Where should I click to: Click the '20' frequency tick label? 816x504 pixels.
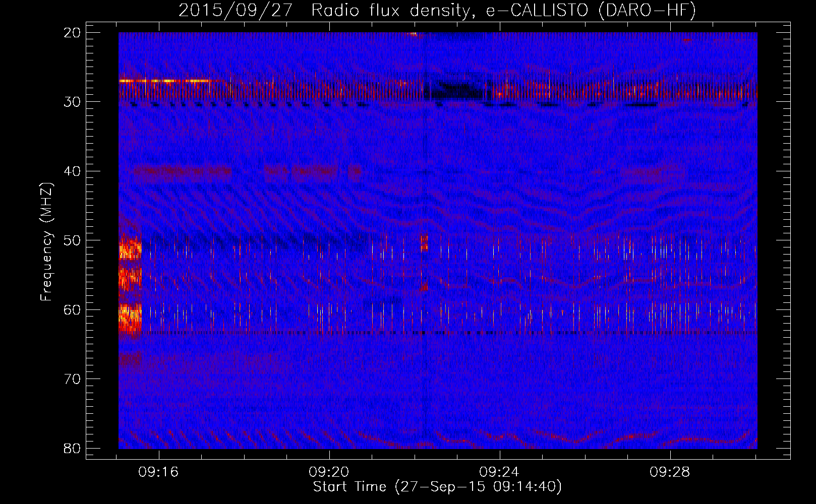72,33
